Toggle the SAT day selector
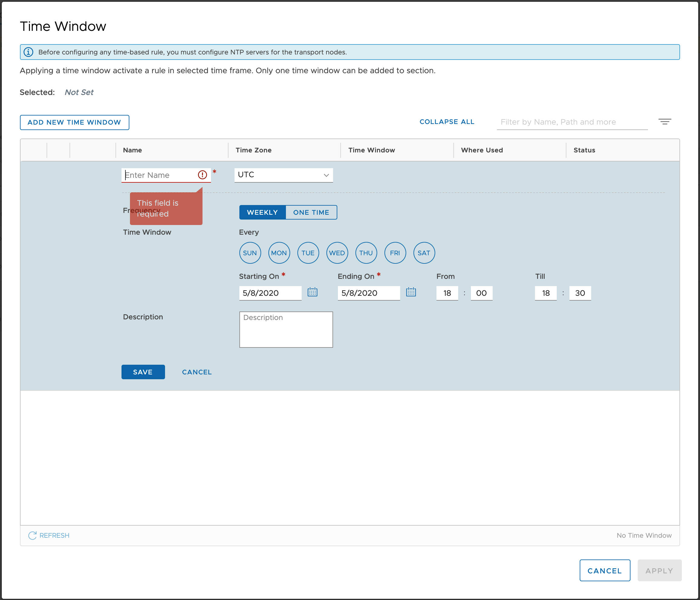This screenshot has height=600, width=700. point(424,253)
